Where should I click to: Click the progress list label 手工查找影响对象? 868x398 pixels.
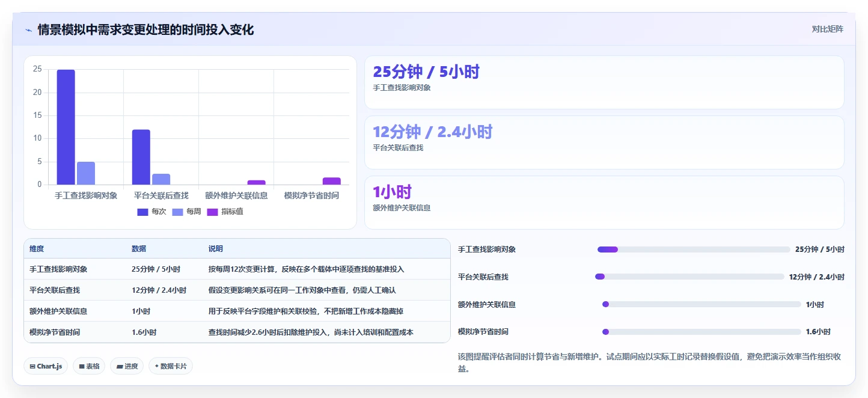click(x=487, y=250)
